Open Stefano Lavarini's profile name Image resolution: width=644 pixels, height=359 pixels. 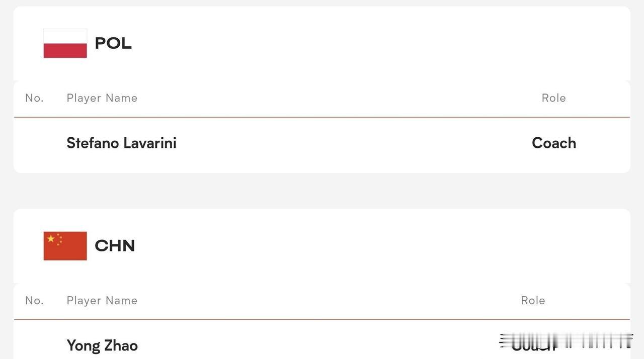click(121, 143)
